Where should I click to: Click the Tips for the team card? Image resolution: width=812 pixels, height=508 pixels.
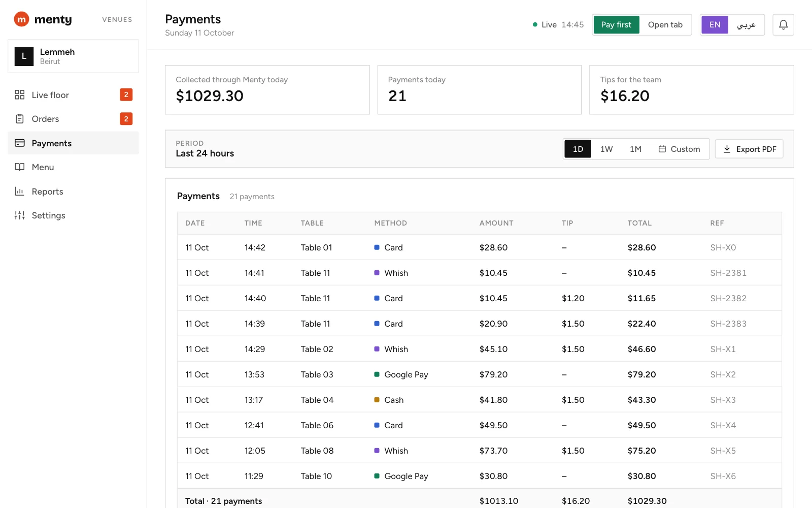(x=692, y=90)
